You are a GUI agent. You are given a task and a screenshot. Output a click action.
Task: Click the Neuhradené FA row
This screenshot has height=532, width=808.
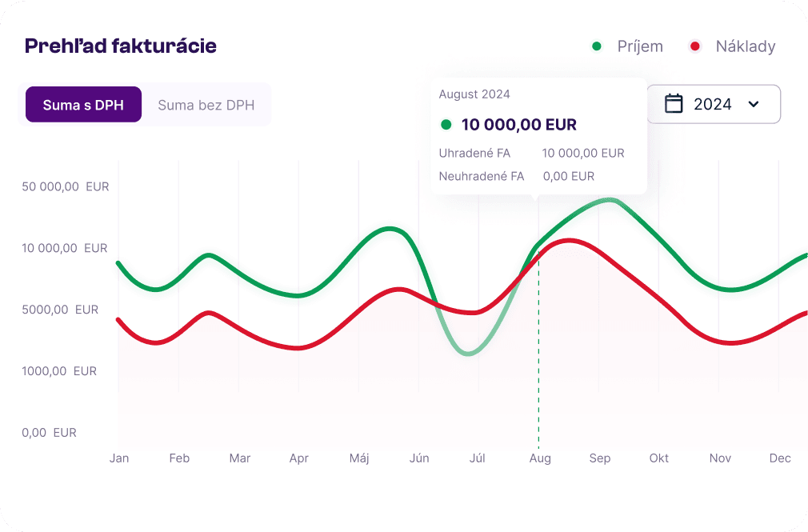pos(517,176)
